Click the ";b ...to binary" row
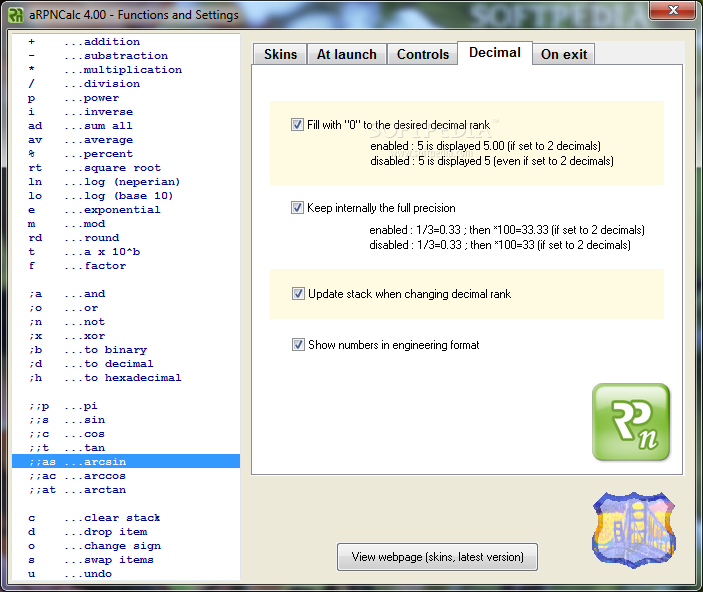703x592 pixels. tap(126, 349)
